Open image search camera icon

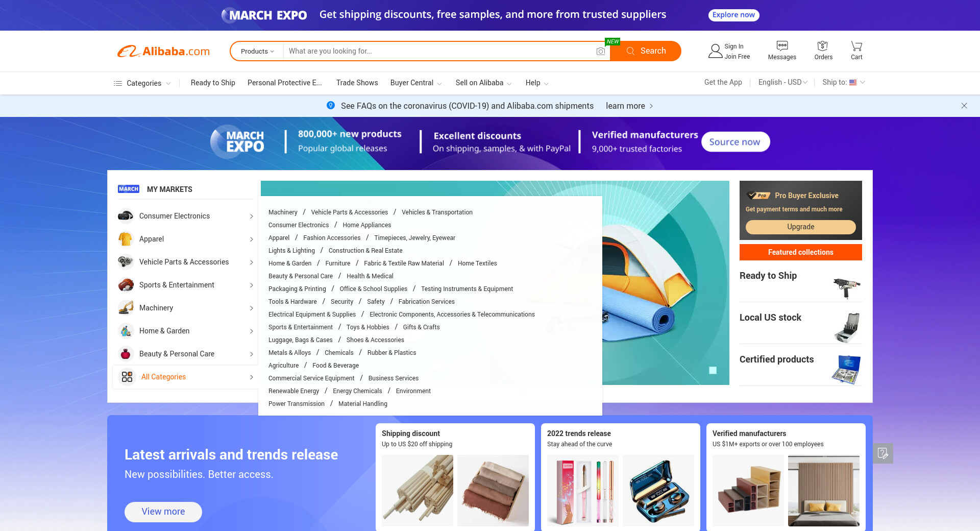[x=601, y=51]
